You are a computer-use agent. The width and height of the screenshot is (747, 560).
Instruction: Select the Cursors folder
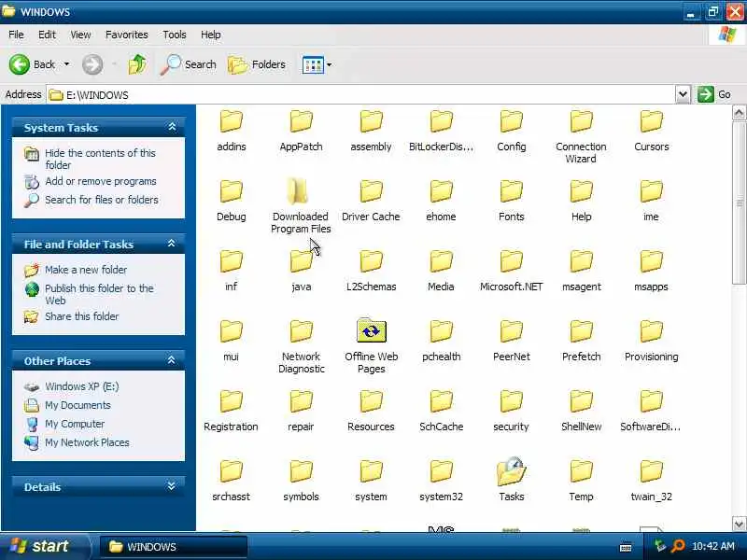click(651, 131)
